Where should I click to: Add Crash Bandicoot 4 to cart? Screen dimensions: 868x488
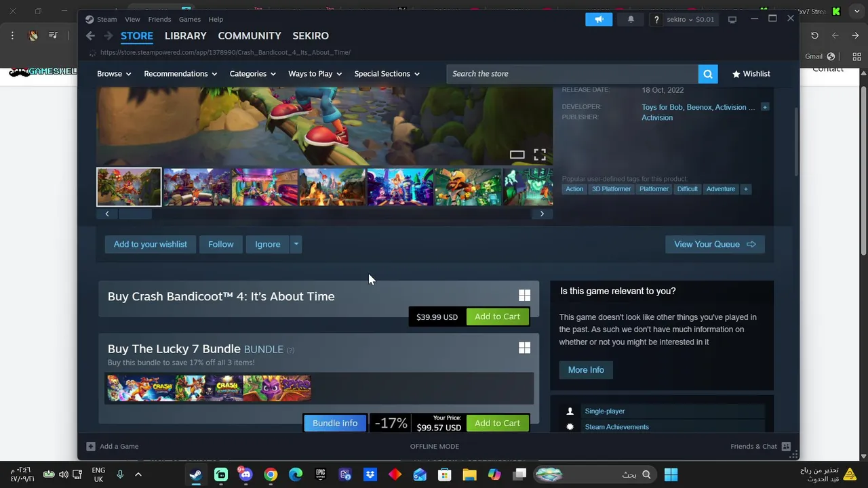(x=498, y=317)
